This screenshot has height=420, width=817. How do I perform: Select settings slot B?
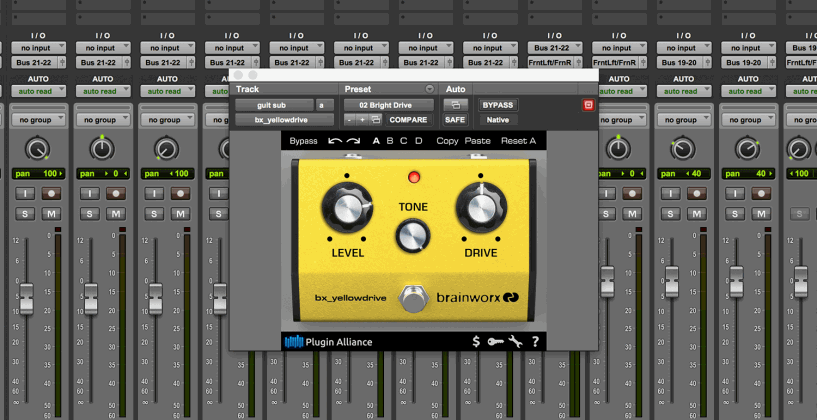coord(390,141)
